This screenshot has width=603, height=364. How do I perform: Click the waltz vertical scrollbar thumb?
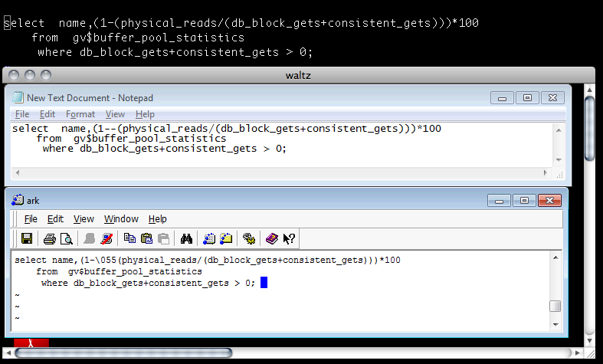589,128
